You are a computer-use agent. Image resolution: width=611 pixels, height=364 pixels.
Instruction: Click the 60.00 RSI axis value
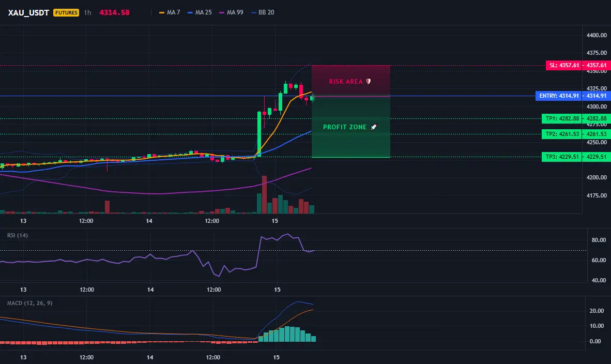(599, 260)
